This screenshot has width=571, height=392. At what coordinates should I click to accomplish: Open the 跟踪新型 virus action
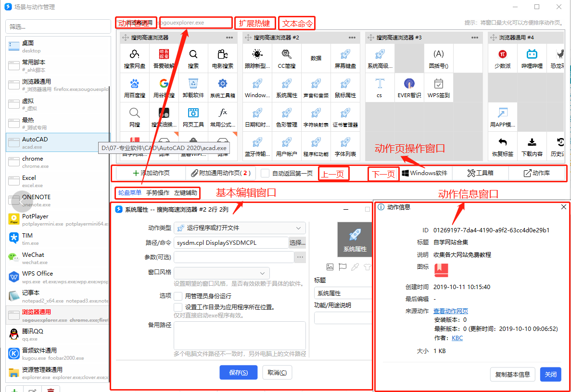pyautogui.click(x=257, y=58)
